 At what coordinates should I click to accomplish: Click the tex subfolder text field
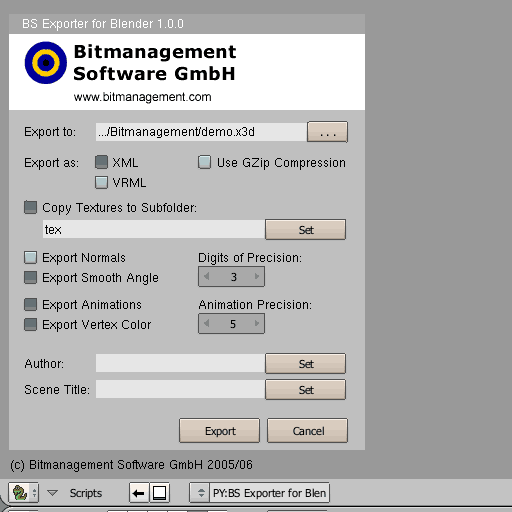pyautogui.click(x=154, y=229)
